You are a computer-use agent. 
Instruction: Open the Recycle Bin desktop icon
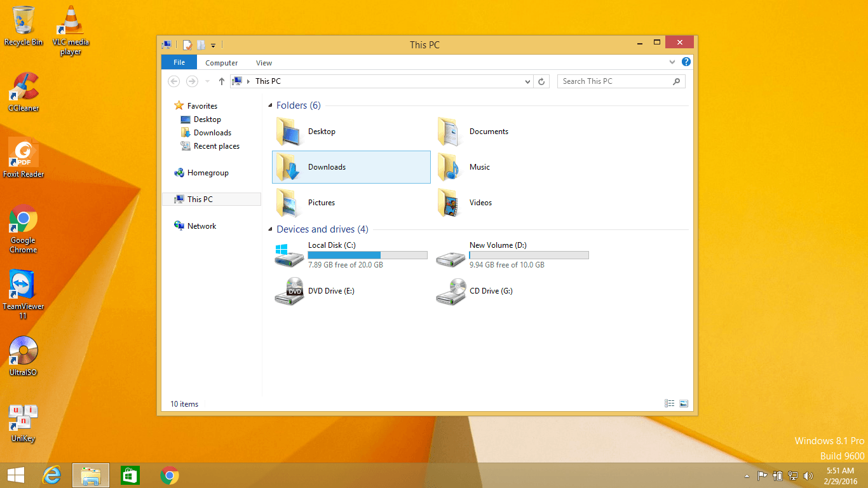(24, 25)
